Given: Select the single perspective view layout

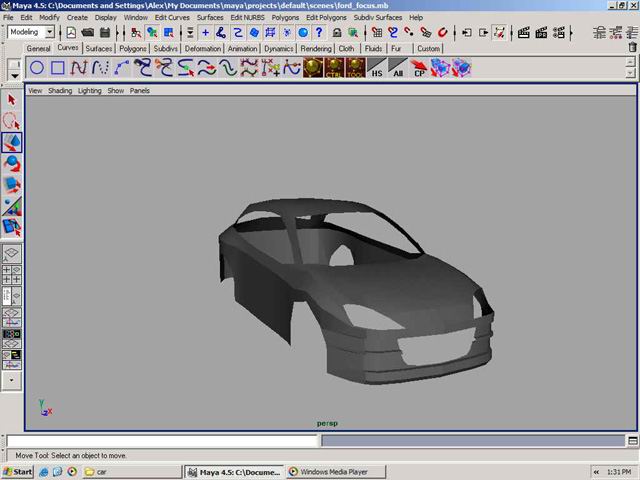Looking at the screenshot, I should (x=12, y=255).
